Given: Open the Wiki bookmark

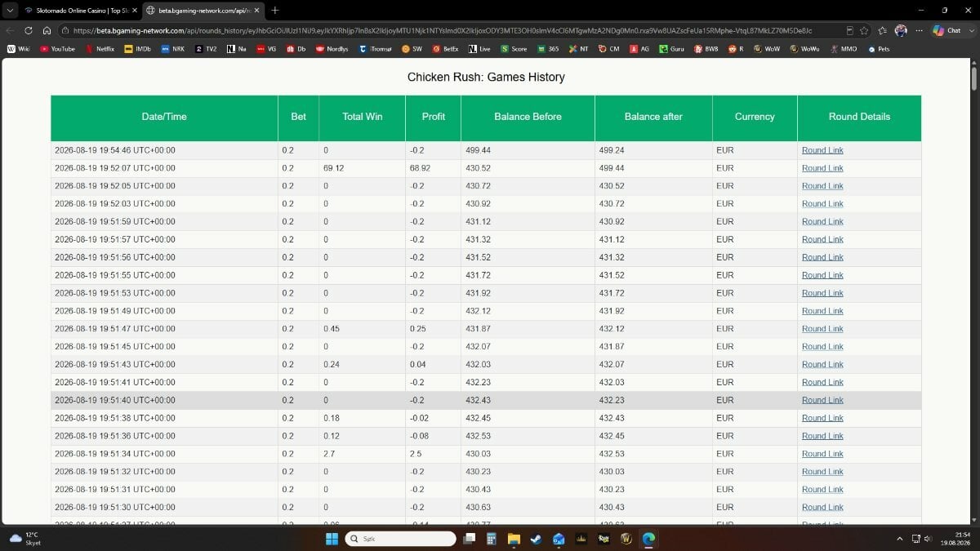Looking at the screenshot, I should (18, 49).
